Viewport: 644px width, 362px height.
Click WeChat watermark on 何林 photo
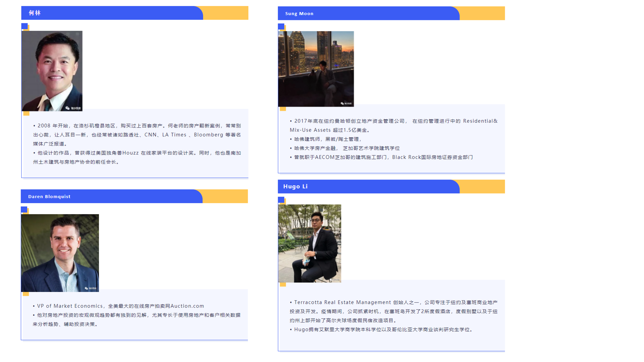(x=73, y=108)
